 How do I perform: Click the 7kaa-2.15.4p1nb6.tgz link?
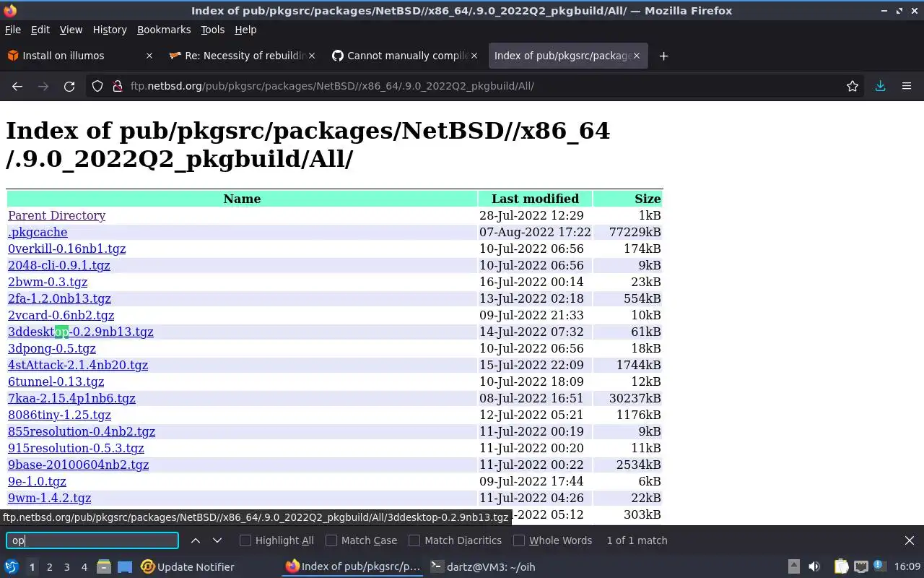(x=71, y=398)
